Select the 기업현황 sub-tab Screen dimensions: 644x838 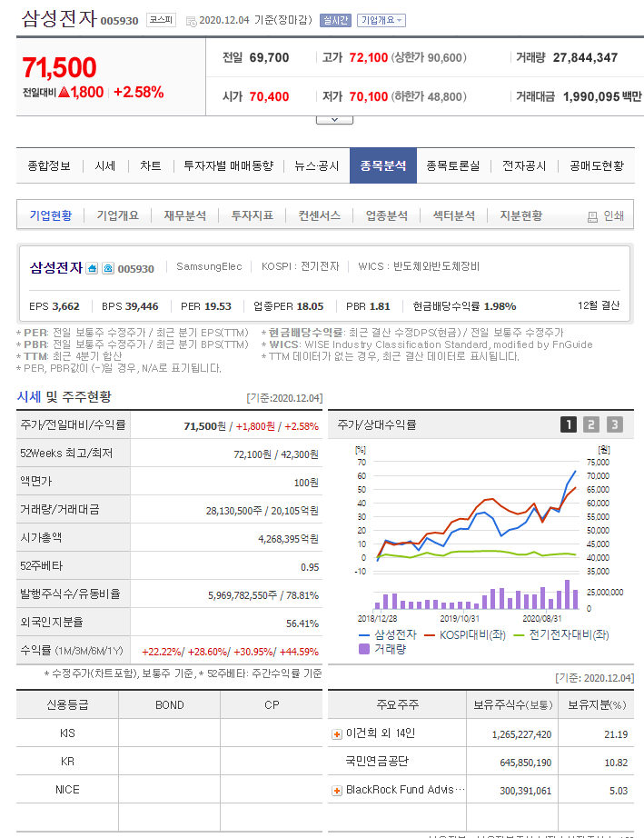(x=51, y=215)
